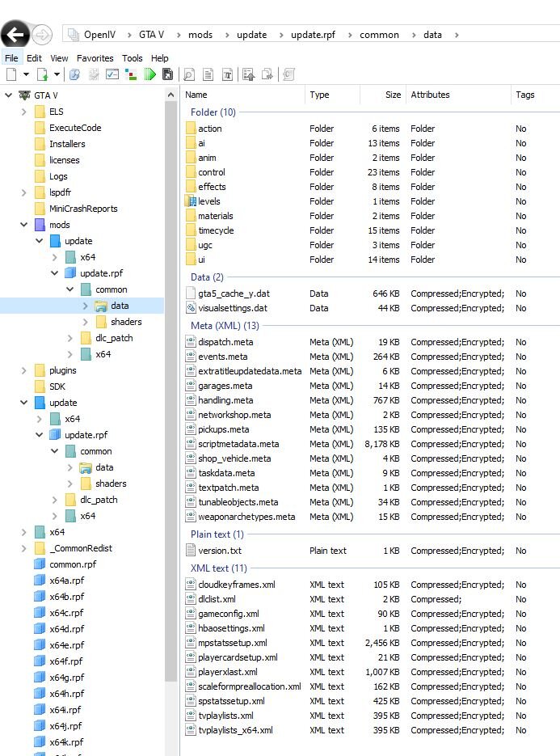Select the dlclist.xml file

217,599
